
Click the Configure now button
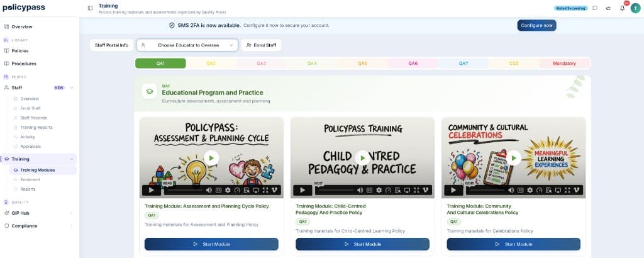[x=537, y=25]
